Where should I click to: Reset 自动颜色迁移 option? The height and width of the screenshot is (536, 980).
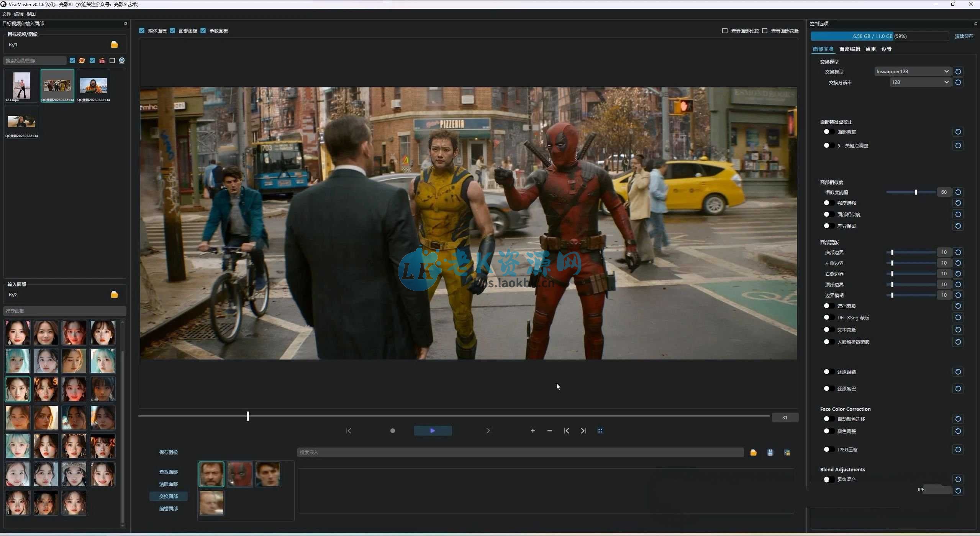958,419
